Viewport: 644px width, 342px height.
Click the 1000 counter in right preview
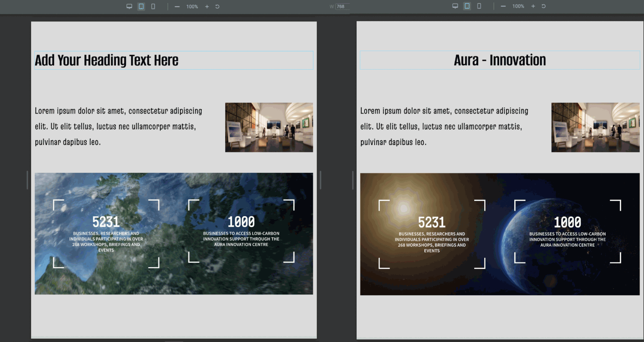(x=568, y=222)
